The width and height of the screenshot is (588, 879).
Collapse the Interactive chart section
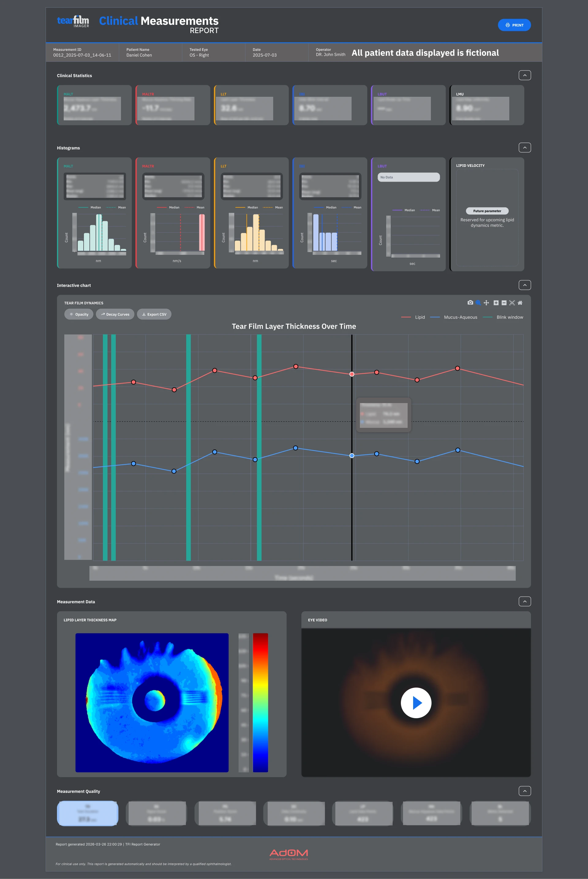(525, 285)
